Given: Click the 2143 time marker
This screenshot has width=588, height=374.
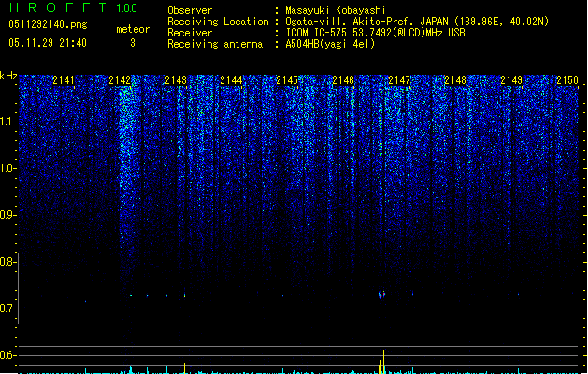Looking at the screenshot, I should point(176,80).
